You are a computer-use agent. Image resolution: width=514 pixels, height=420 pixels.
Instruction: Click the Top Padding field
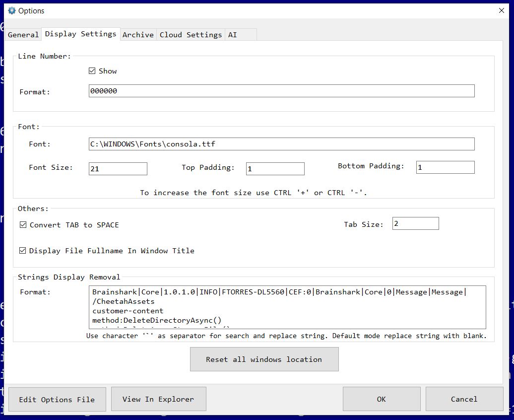tap(275, 169)
